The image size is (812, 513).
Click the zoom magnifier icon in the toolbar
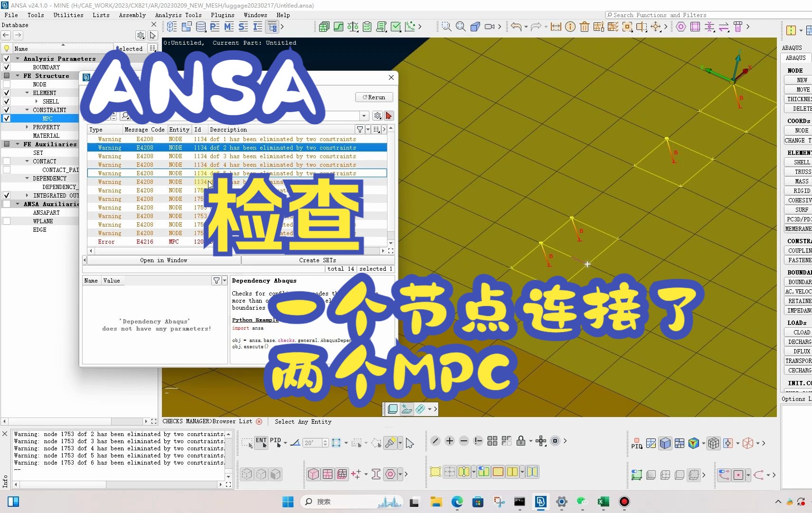[461, 27]
